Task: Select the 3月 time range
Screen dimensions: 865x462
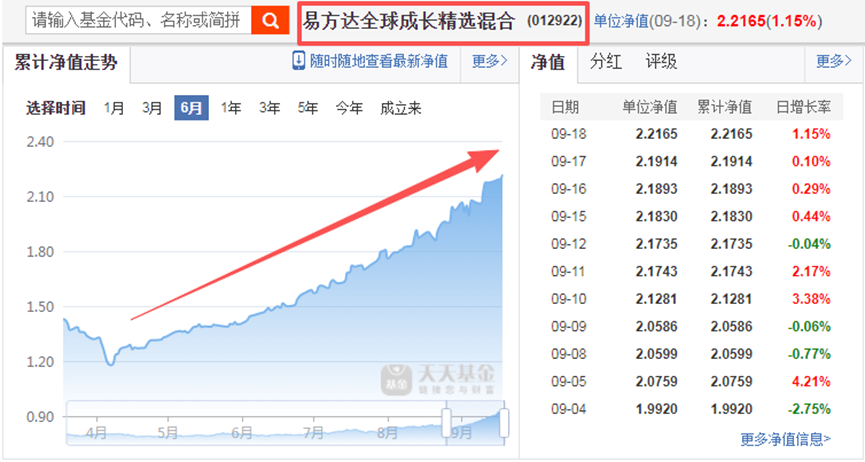Action: click(x=152, y=108)
